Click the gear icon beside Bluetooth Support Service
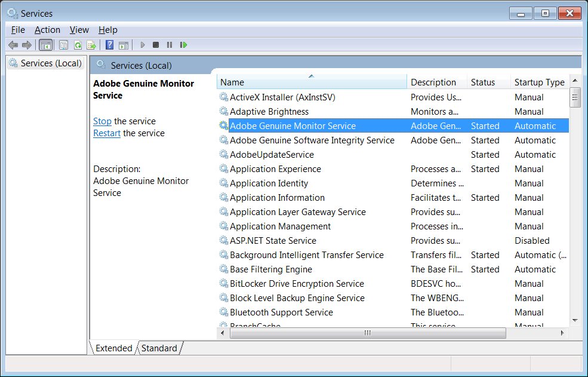 point(224,312)
